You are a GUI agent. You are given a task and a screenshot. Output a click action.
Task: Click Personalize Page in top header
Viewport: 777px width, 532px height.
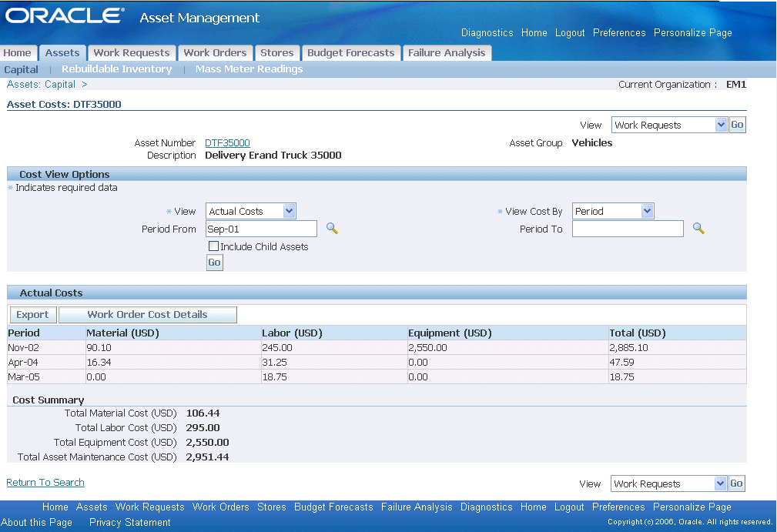click(x=693, y=32)
